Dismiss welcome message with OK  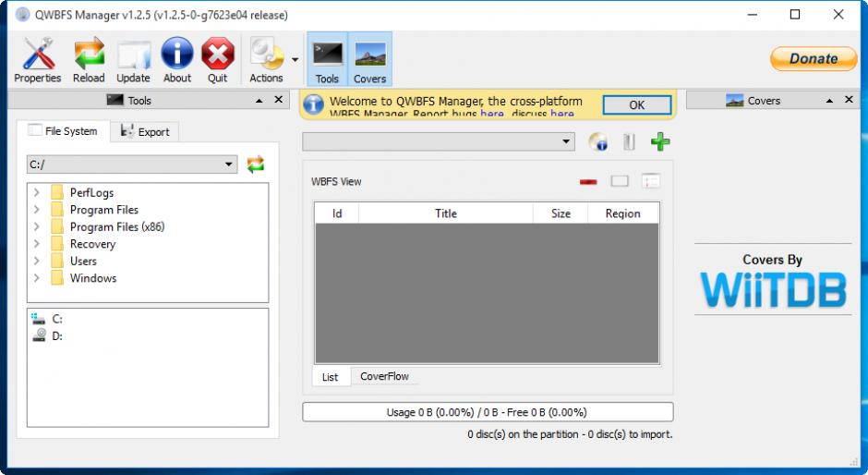[x=636, y=104]
